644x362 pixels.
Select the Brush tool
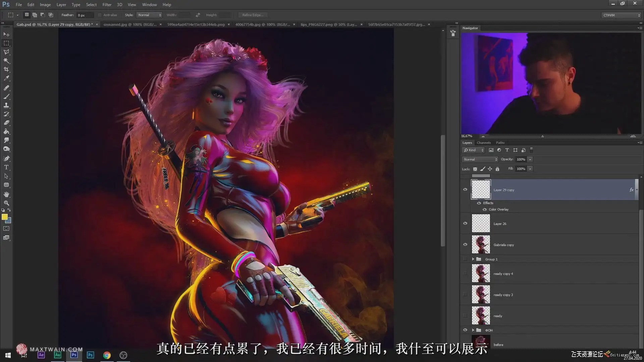tap(6, 97)
